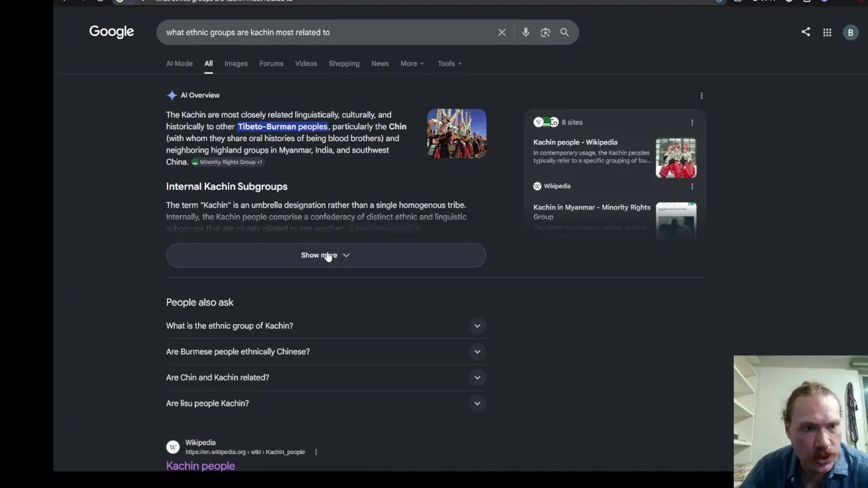Select the All results tab
The height and width of the screenshot is (488, 868).
(208, 64)
